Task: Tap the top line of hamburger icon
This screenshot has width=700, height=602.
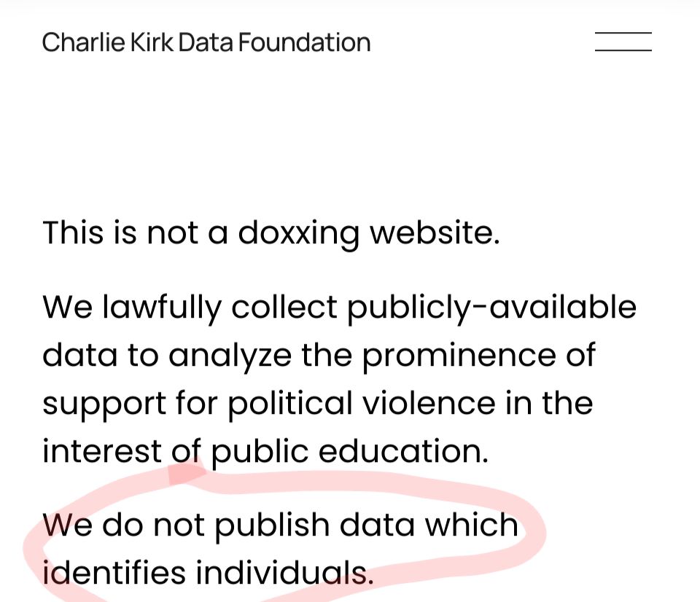Action: tap(623, 33)
